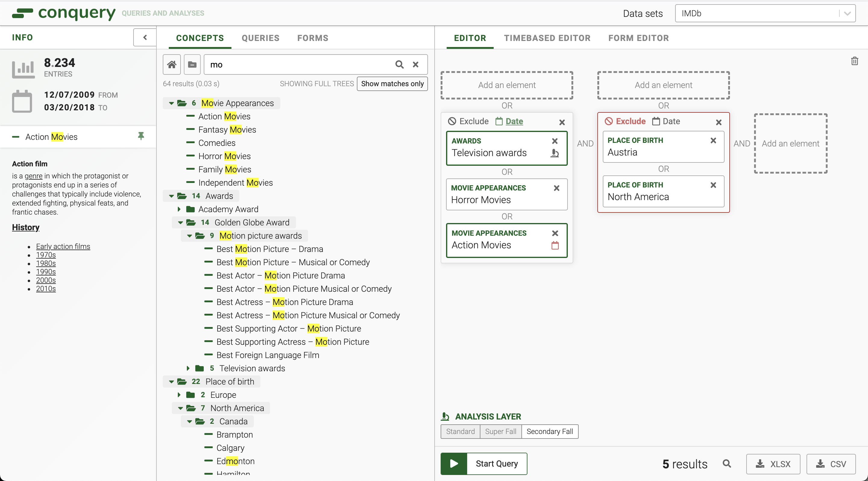868x481 pixels.
Task: Toggle Exclude on the Television awards group
Action: [468, 121]
